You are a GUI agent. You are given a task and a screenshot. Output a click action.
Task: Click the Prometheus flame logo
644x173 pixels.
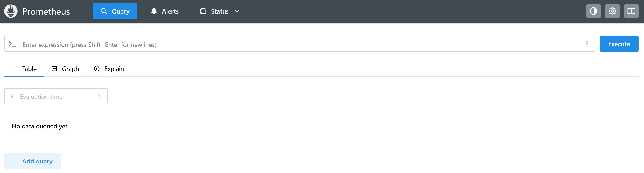(11, 11)
